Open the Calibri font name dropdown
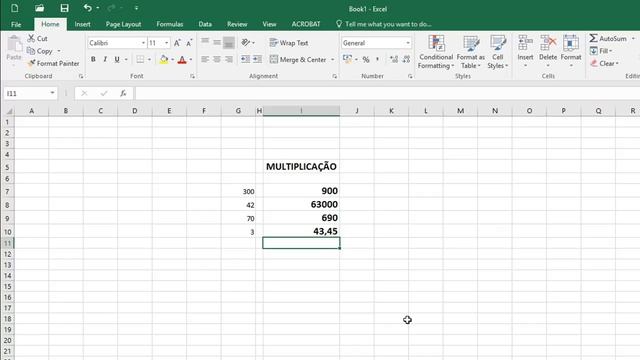The height and width of the screenshot is (360, 640). [x=143, y=43]
